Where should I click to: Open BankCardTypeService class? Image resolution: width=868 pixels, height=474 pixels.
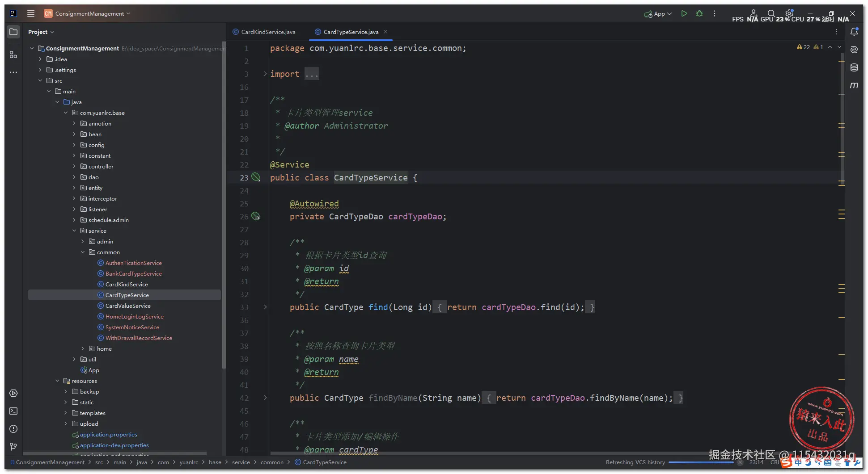(x=134, y=273)
